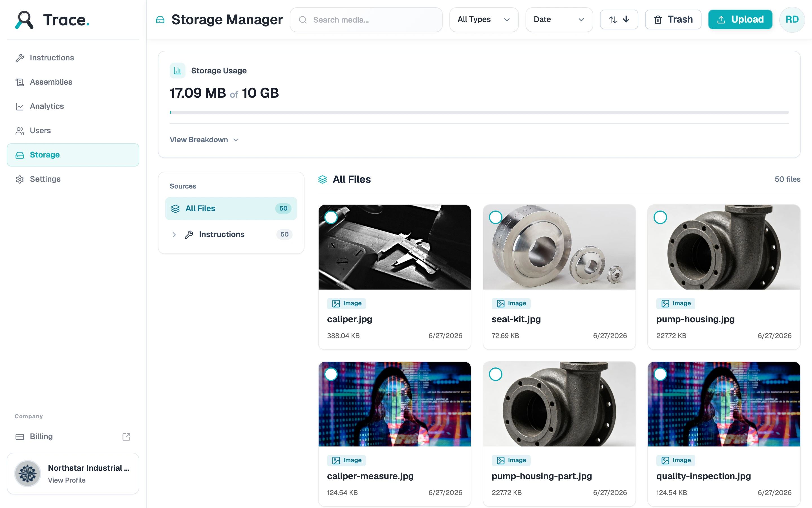
Task: Open the seal-kit.jpg thumbnail image
Action: [x=559, y=247]
